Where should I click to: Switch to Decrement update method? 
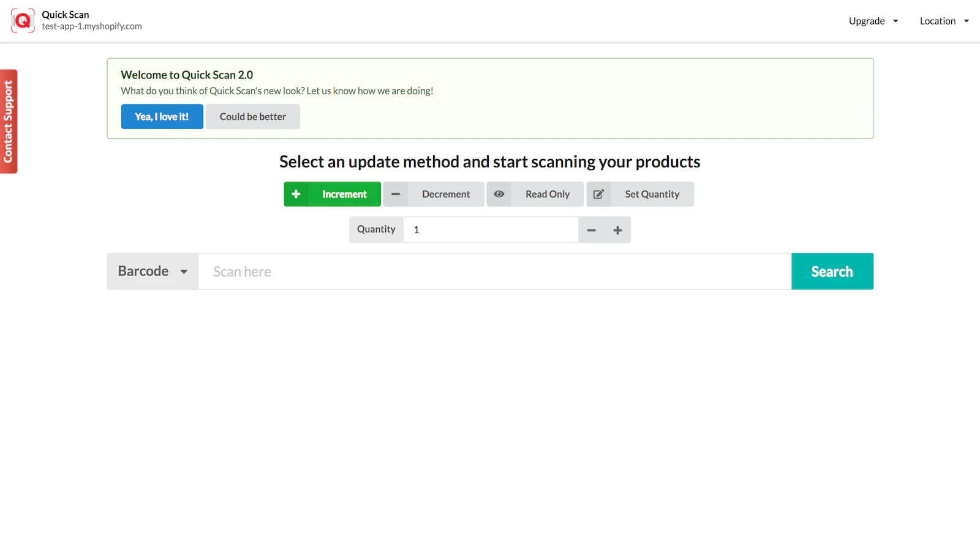(x=446, y=194)
